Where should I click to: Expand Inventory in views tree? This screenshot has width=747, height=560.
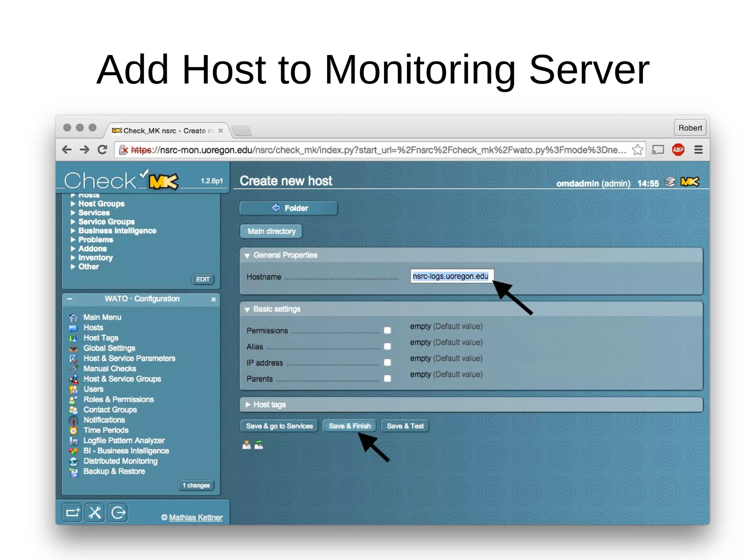73,258
